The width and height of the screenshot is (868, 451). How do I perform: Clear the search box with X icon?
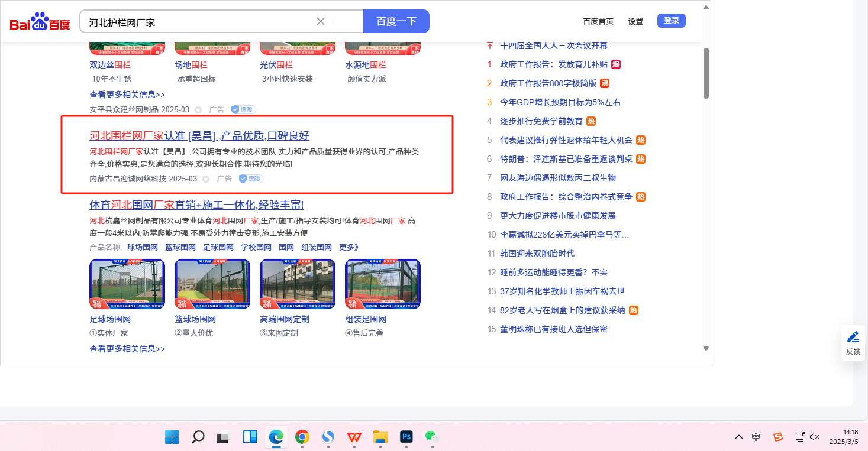[321, 22]
